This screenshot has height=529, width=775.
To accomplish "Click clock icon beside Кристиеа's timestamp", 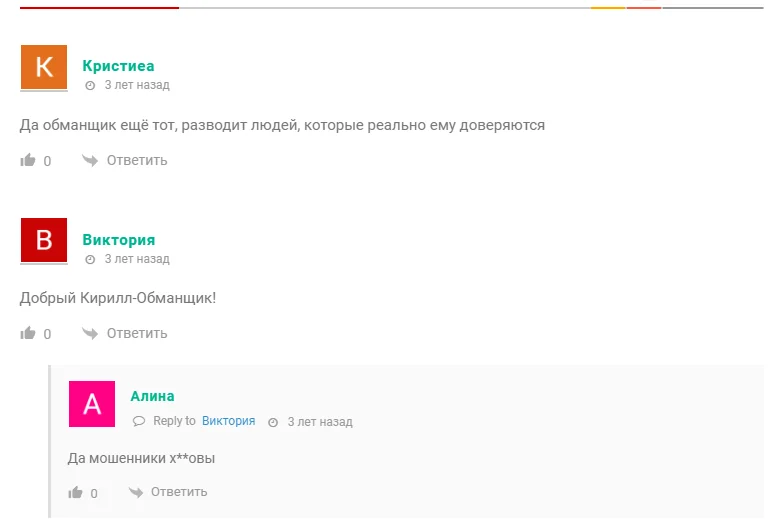I will (90, 86).
